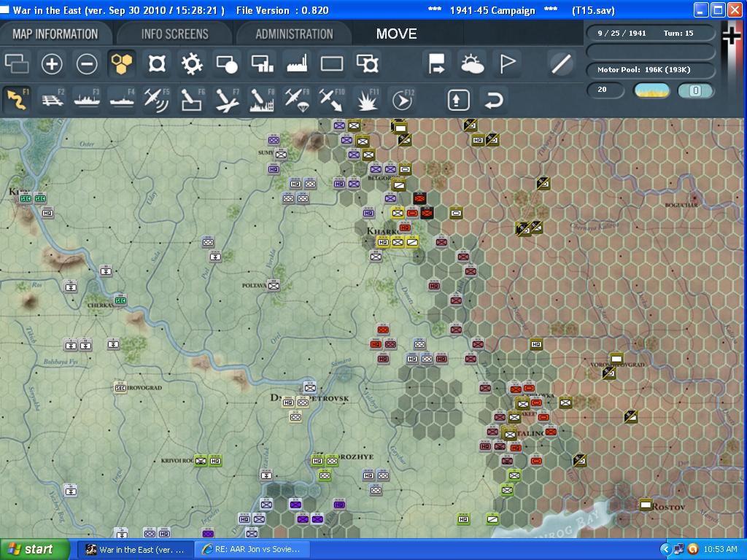Select the F5 air recon mode
The width and height of the screenshot is (747, 560).
[157, 99]
